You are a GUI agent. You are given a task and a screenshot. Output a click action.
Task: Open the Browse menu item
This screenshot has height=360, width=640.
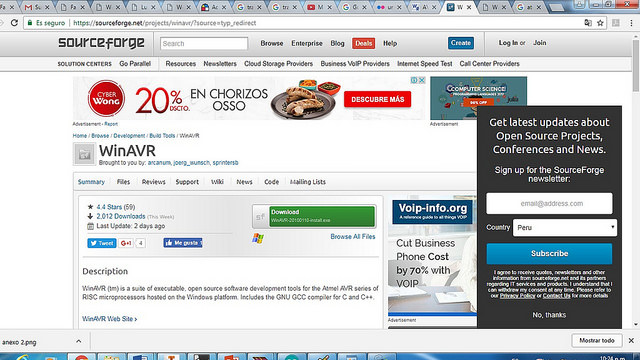(x=272, y=43)
